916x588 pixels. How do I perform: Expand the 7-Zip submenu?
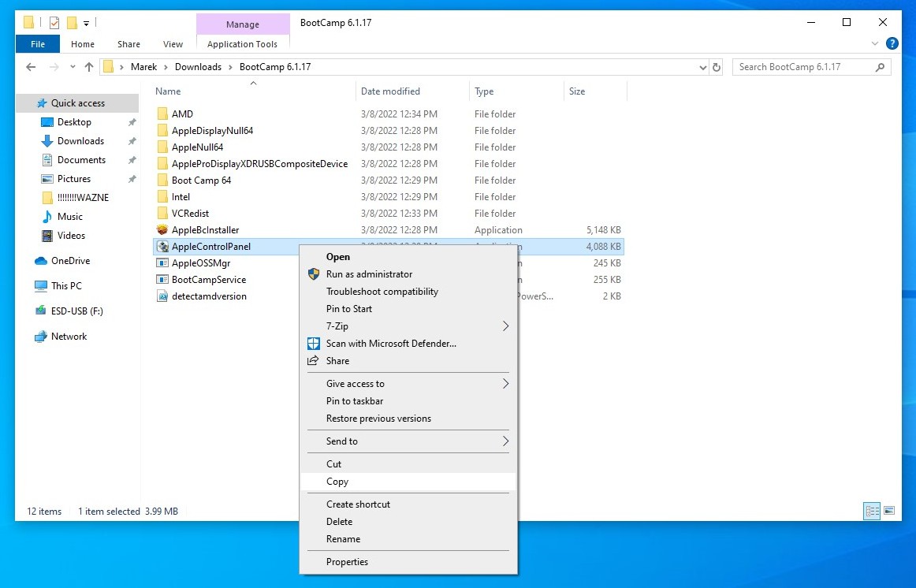[x=408, y=326]
